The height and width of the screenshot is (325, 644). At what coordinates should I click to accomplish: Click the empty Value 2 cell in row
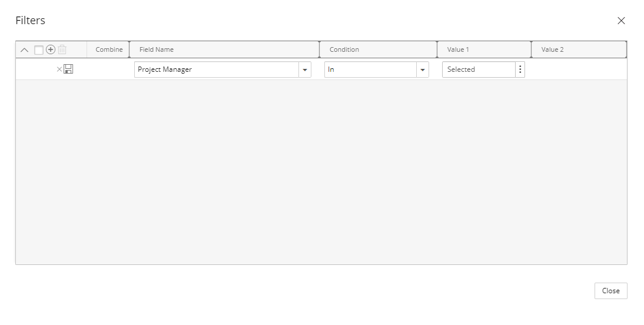(x=579, y=69)
